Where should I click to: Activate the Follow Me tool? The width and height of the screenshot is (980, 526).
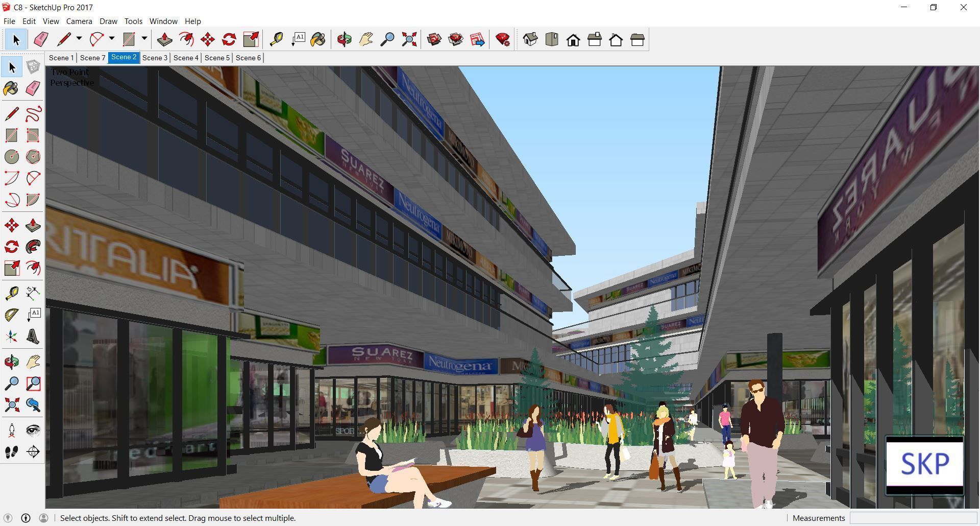33,247
